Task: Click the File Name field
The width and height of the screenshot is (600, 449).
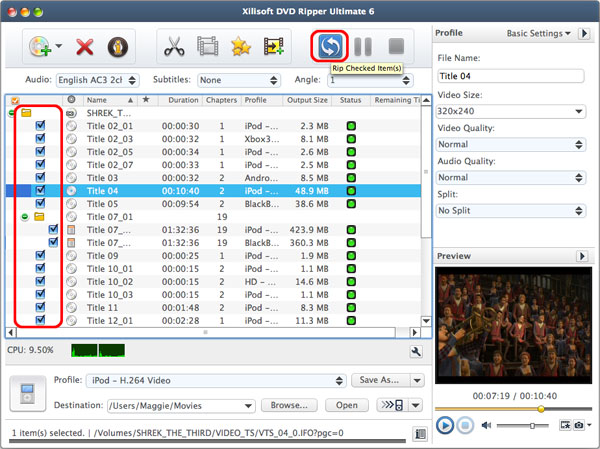Action: coord(511,76)
